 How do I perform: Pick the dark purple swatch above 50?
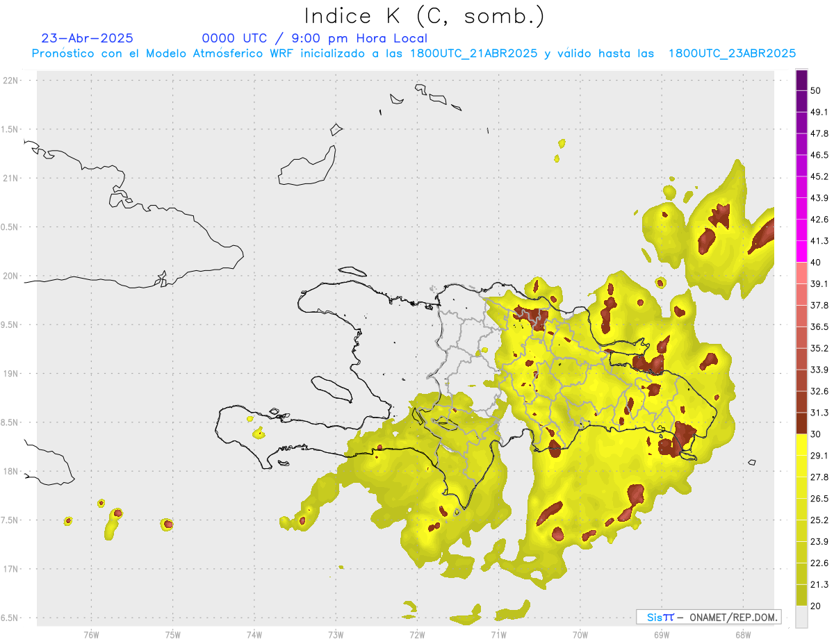coord(801,80)
